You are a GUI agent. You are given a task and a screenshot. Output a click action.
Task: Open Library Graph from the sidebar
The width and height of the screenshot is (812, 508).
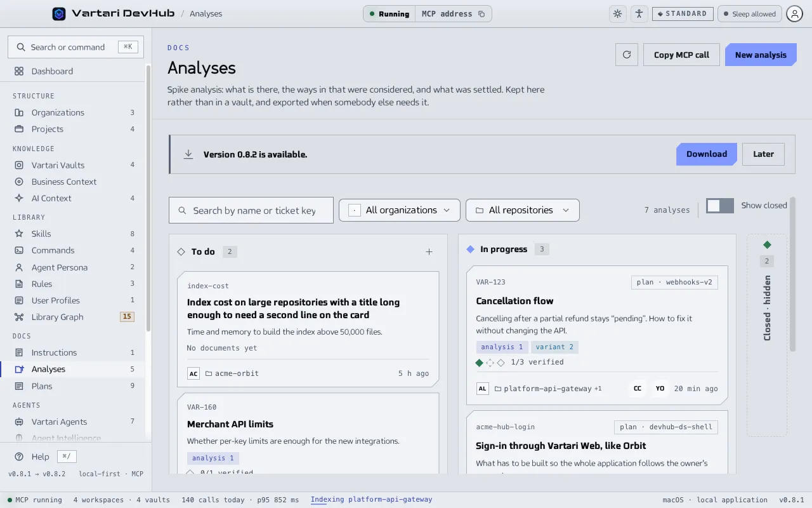pos(73,317)
